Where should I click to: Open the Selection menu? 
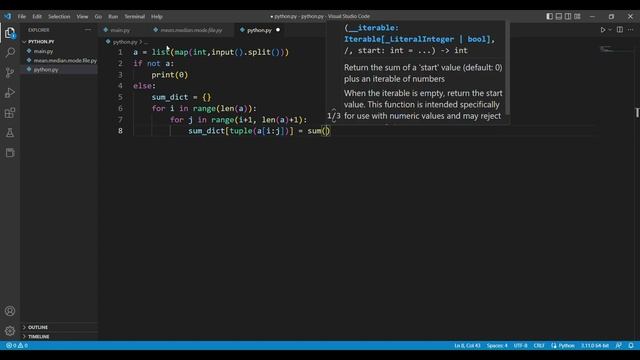tap(59, 16)
